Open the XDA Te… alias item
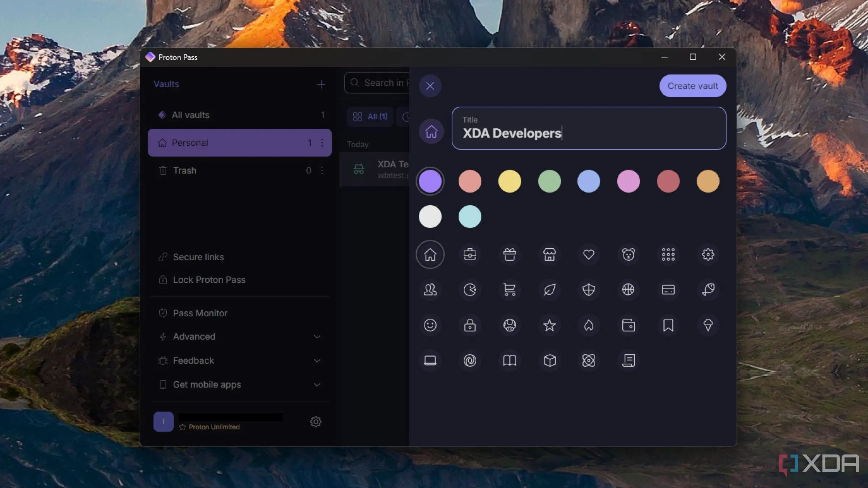The width and height of the screenshot is (868, 488). [x=374, y=169]
